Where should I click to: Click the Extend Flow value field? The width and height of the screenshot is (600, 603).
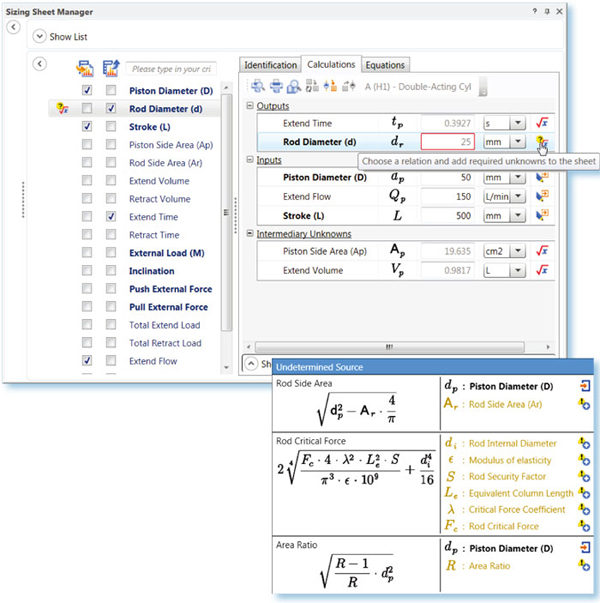point(448,197)
